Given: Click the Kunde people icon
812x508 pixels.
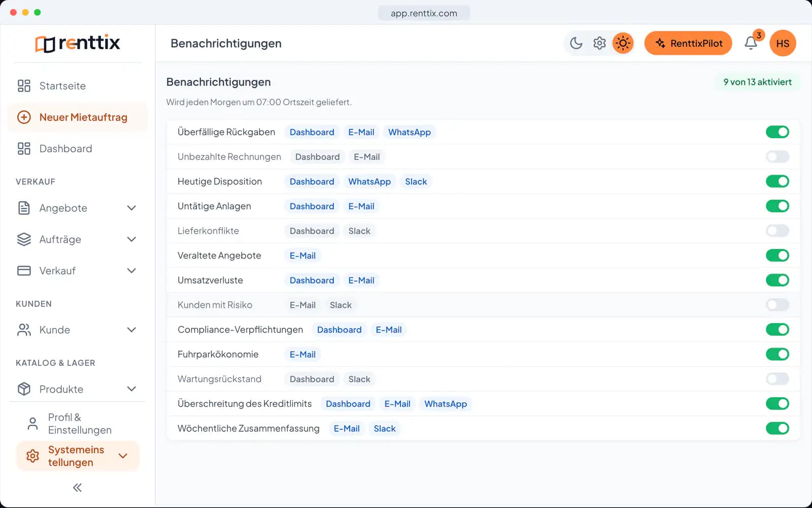Looking at the screenshot, I should pyautogui.click(x=24, y=330).
